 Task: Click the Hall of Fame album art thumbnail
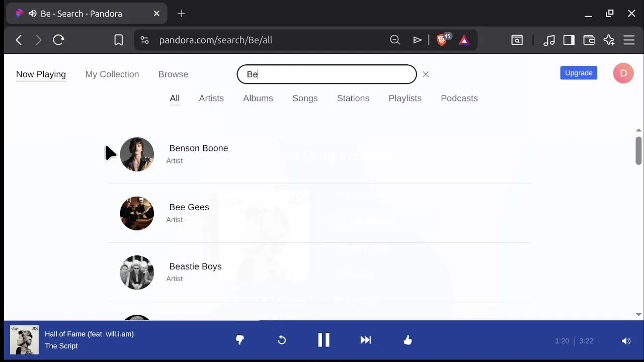24,340
